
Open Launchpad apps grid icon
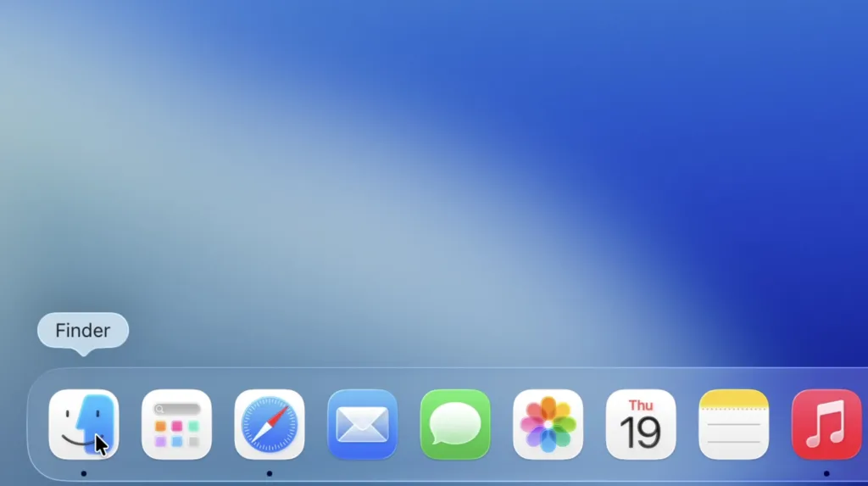click(176, 424)
